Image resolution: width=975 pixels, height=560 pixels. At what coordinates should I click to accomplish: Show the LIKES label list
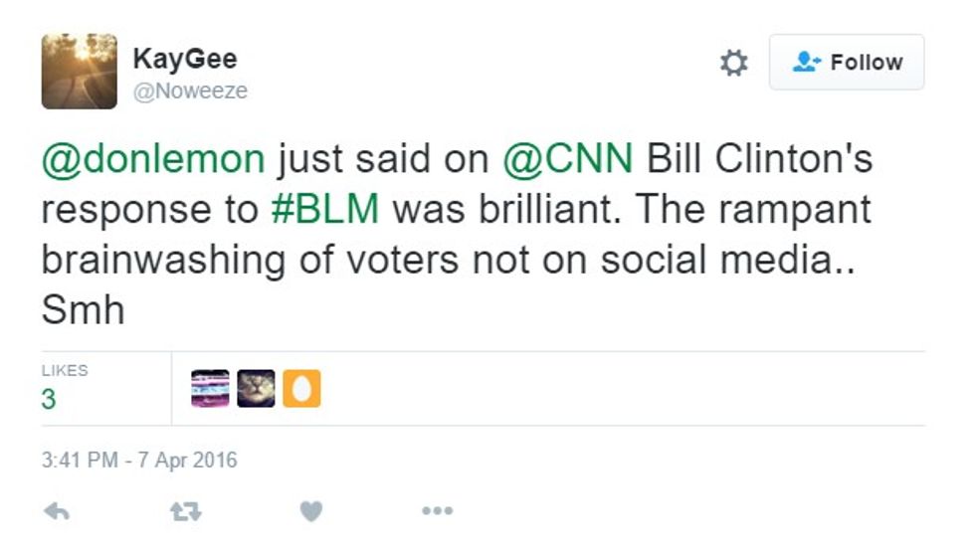tap(65, 371)
